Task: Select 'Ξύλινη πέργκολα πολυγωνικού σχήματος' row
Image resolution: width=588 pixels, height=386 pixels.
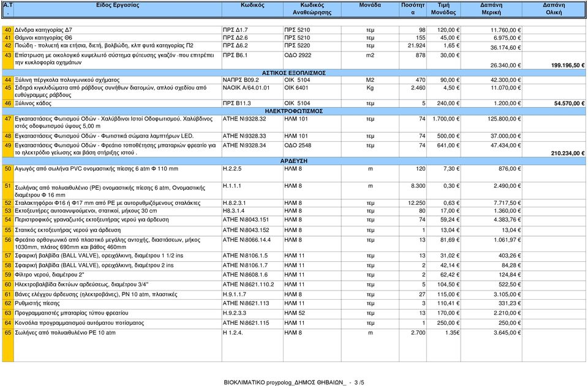Action: coord(294,80)
